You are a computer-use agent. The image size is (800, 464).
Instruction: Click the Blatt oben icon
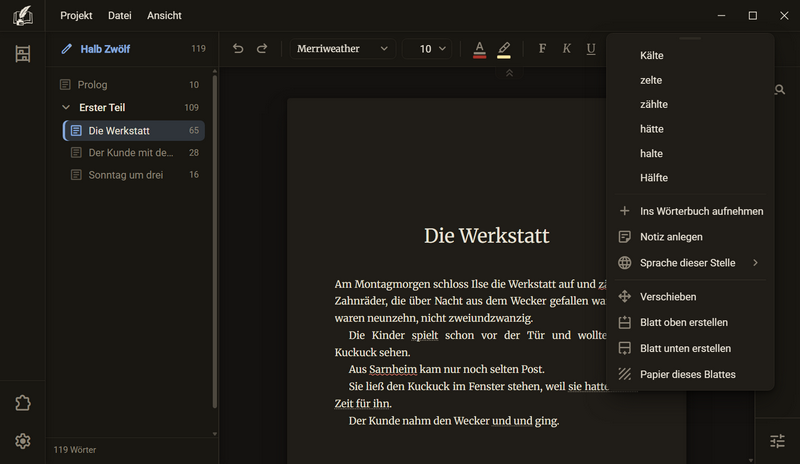(624, 323)
